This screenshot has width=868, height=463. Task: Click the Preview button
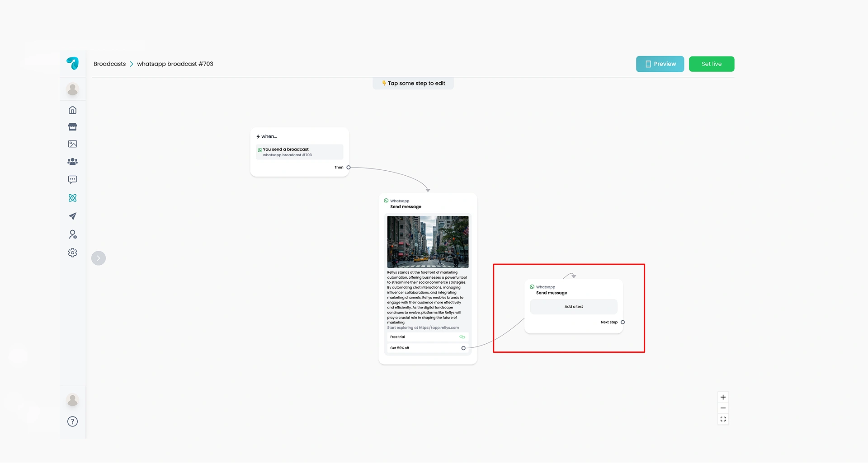coord(660,64)
